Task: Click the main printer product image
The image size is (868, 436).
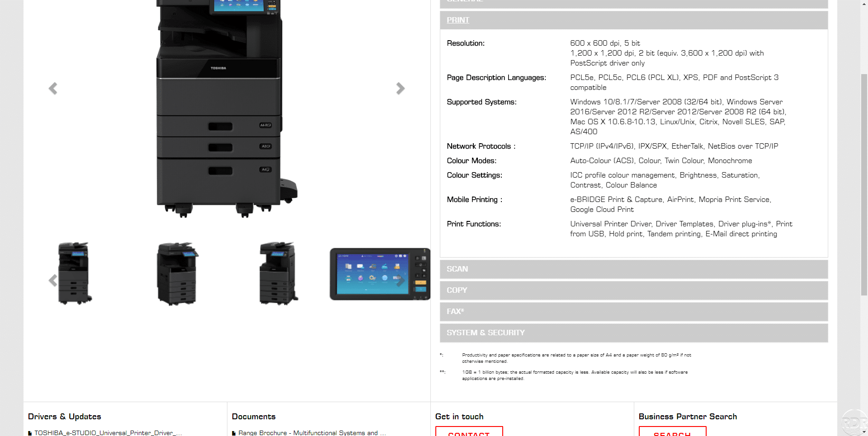Action: pyautogui.click(x=226, y=108)
